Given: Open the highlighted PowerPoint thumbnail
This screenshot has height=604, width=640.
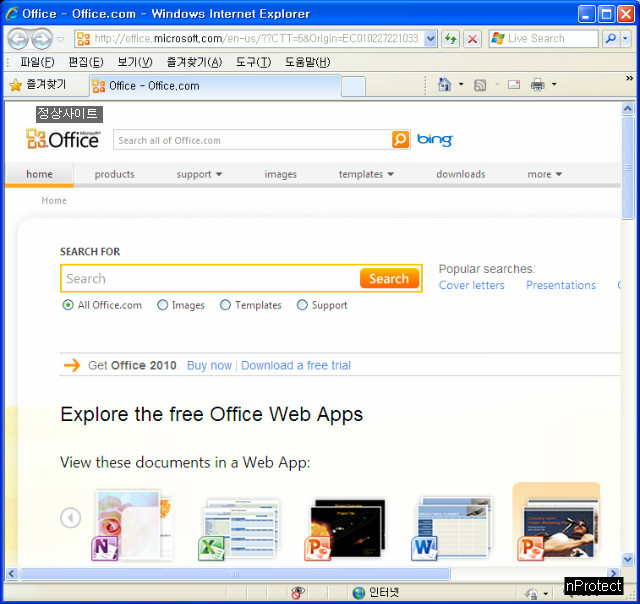Looking at the screenshot, I should click(x=557, y=524).
